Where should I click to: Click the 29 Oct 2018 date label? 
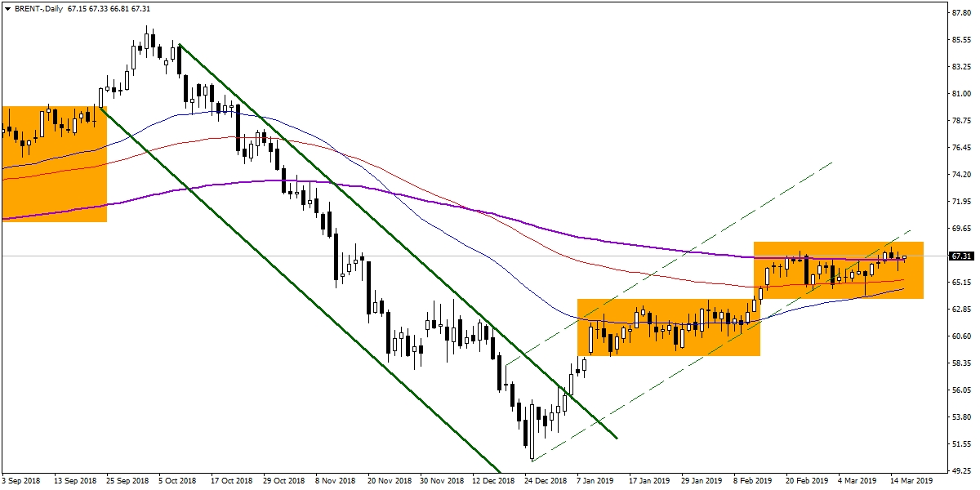pos(285,481)
